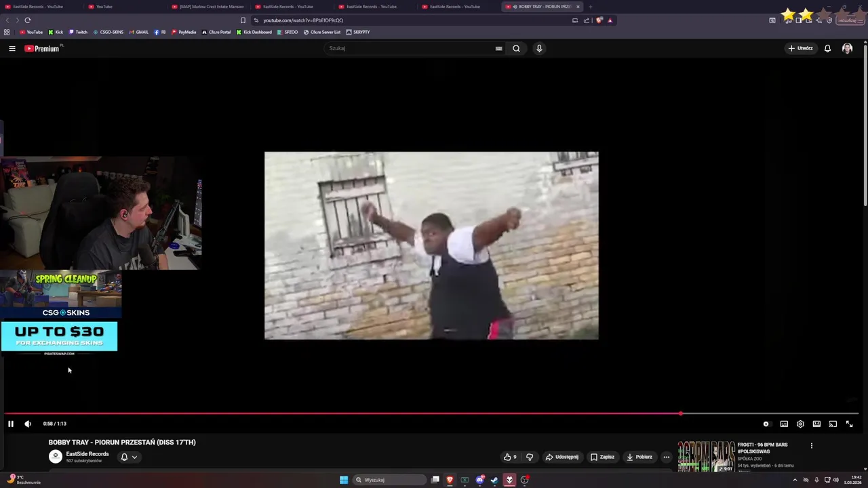
Task: Reload the page in the browser
Action: [x=28, y=20]
